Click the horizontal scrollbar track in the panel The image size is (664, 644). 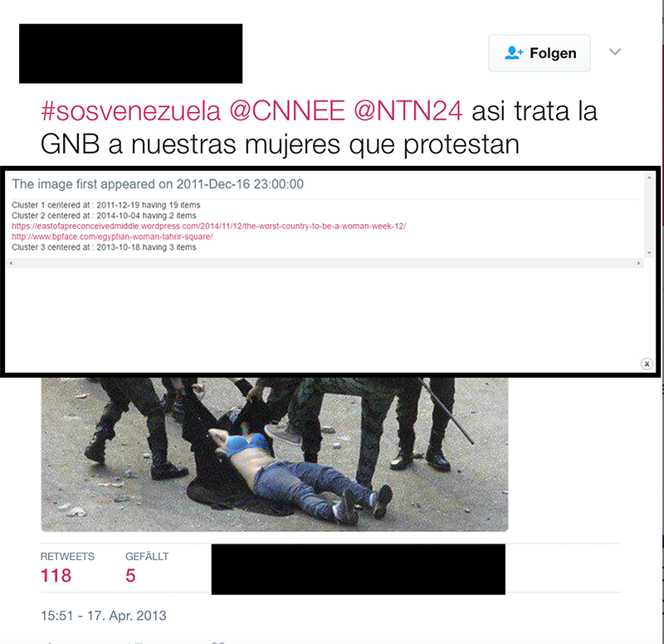(x=325, y=263)
